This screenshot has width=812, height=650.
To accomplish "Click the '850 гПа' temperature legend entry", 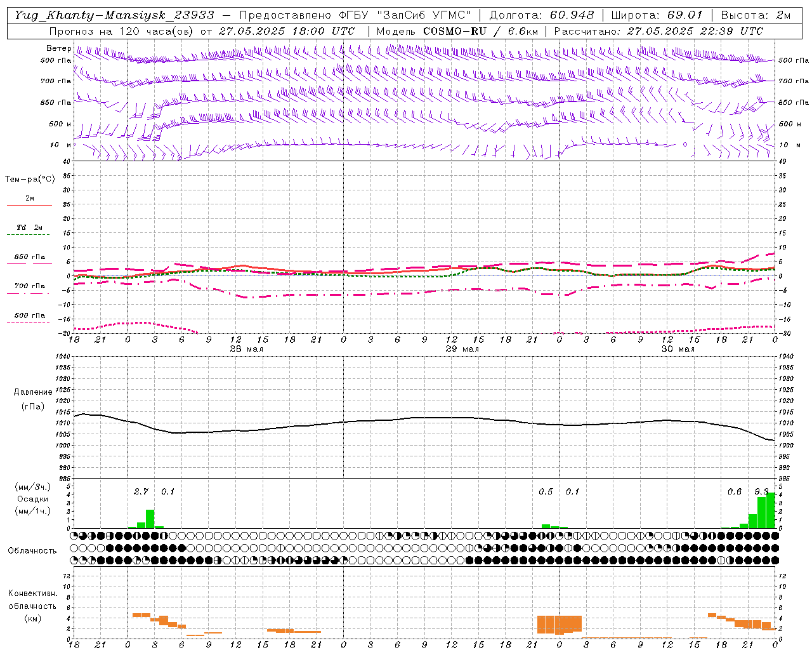I will pos(30,256).
